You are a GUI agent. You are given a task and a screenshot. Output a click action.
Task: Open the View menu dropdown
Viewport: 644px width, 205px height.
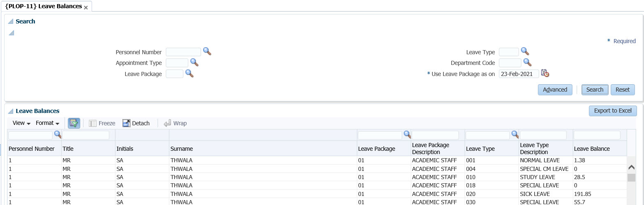[22, 123]
